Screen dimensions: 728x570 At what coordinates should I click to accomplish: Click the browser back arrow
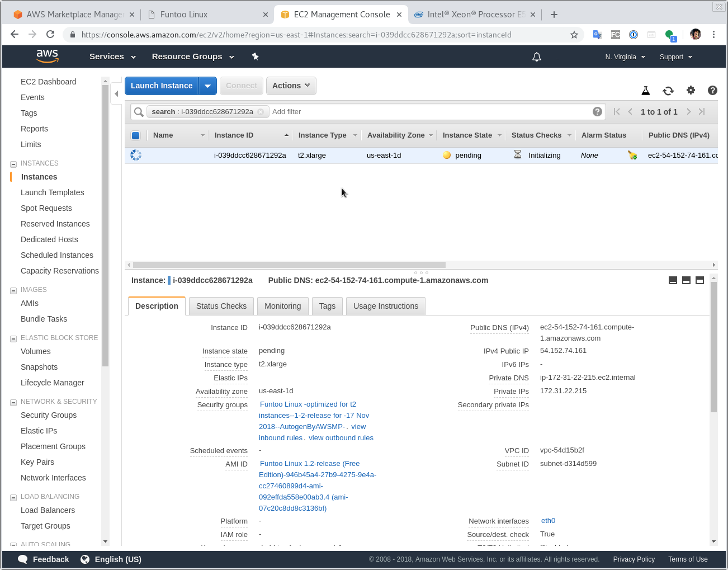pos(15,34)
